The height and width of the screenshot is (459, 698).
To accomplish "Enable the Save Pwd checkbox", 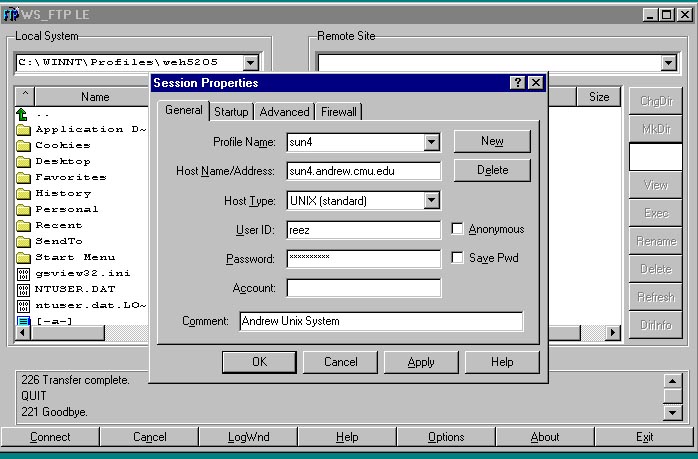I will (457, 257).
